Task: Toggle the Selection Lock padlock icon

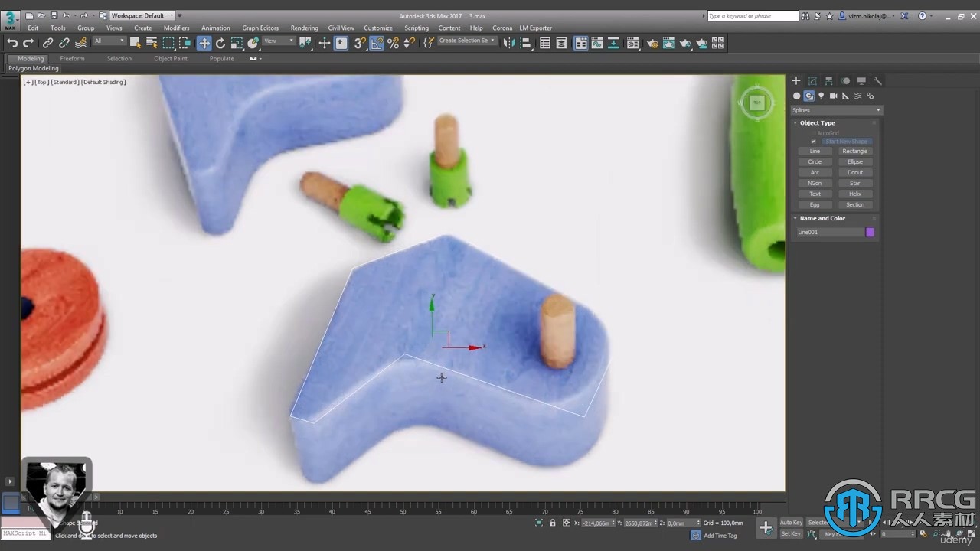Action: coord(553,523)
